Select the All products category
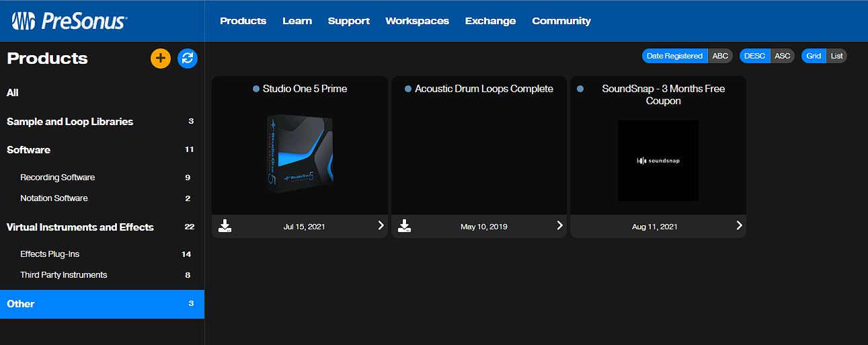Screen dimensions: 868x345 (x=102, y=93)
